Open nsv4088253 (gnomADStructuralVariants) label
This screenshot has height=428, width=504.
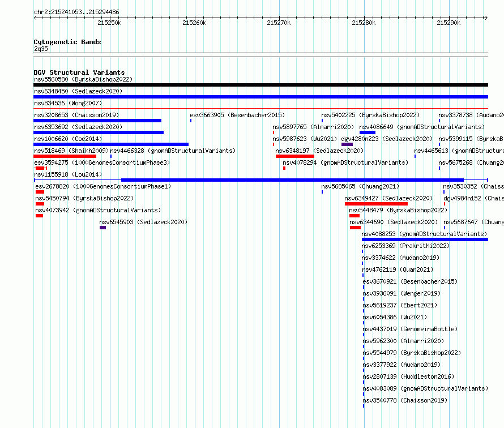[424, 234]
